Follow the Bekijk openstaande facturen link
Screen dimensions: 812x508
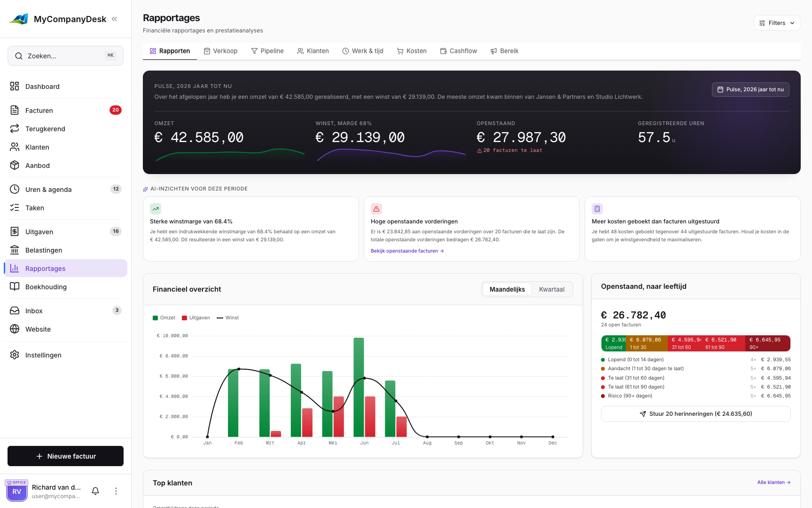point(407,251)
